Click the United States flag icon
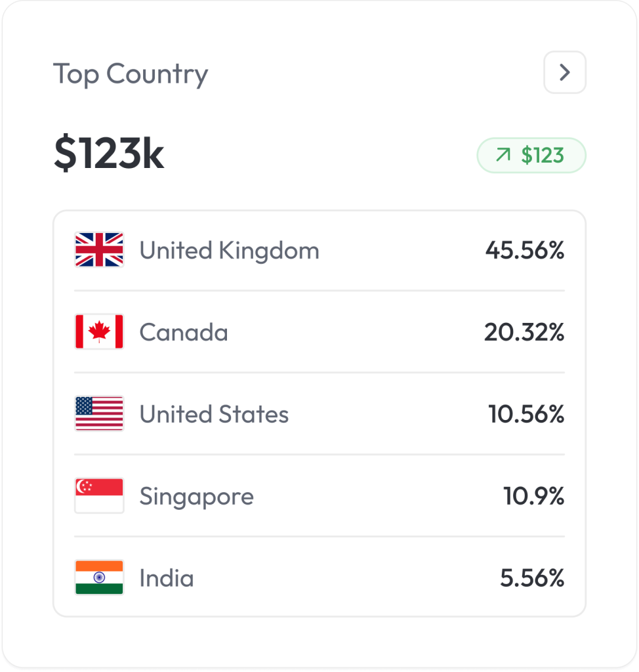This screenshot has width=639, height=672. pyautogui.click(x=99, y=414)
